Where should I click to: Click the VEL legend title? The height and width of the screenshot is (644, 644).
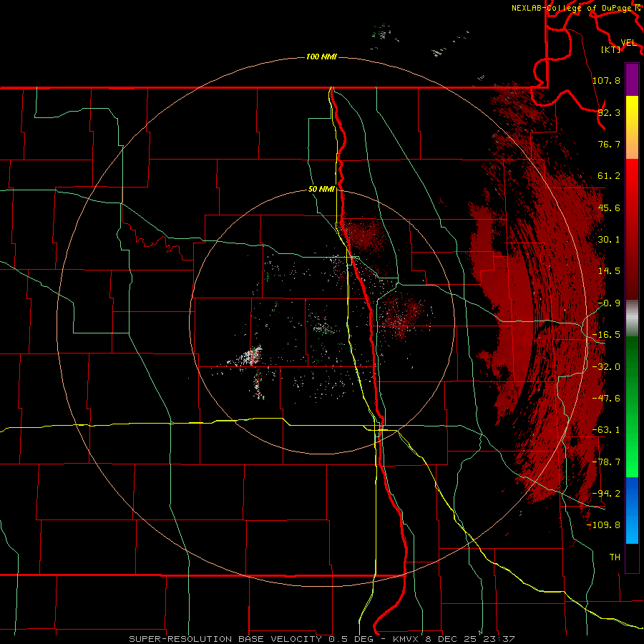tap(628, 43)
